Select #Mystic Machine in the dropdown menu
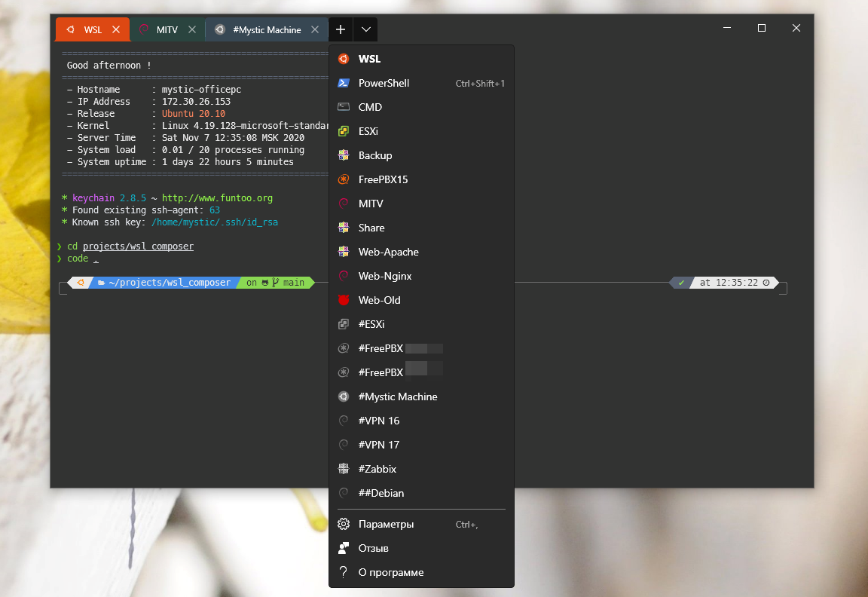 click(x=421, y=396)
